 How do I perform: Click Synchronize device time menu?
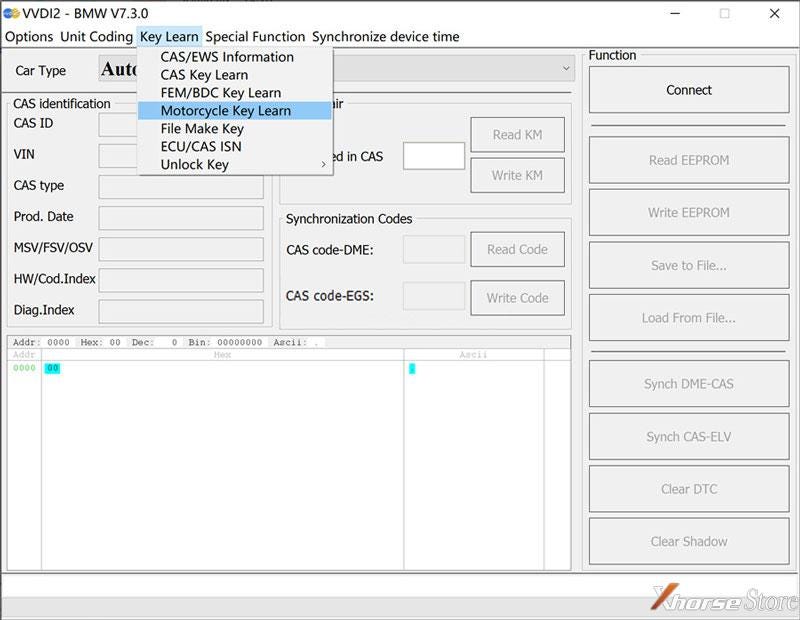386,37
